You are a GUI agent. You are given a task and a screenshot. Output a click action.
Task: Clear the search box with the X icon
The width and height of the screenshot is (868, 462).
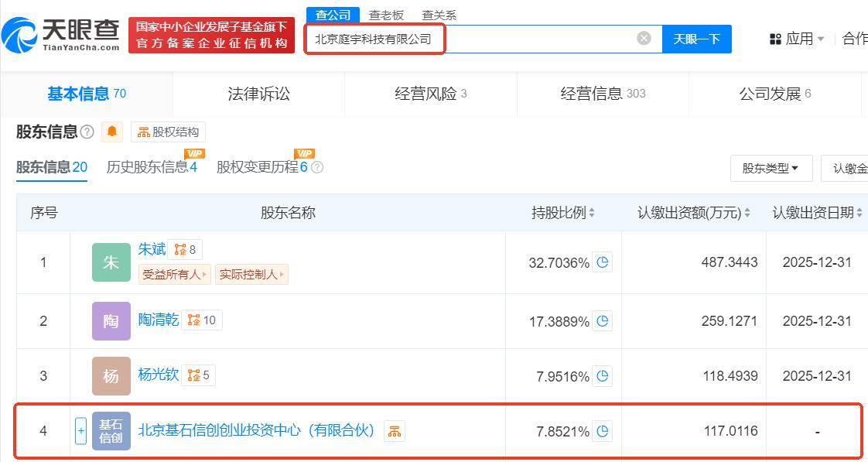click(x=643, y=38)
